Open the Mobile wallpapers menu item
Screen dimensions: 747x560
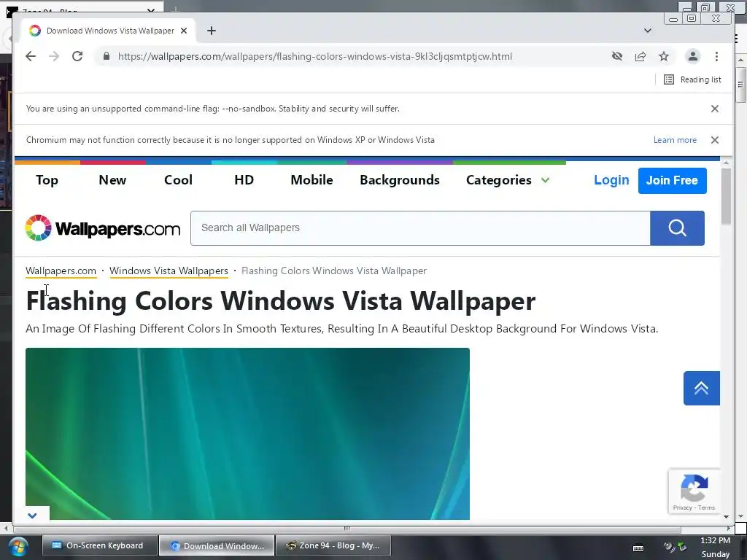[311, 180]
